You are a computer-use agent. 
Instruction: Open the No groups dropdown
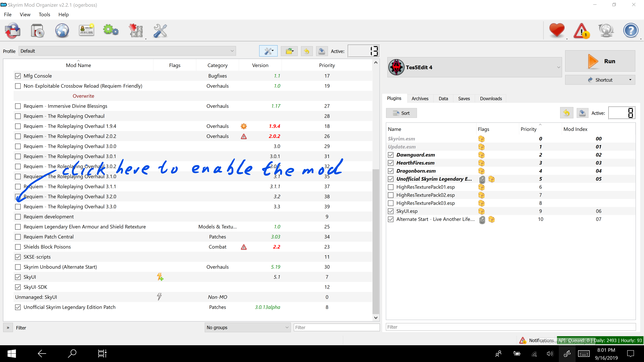[247, 327]
